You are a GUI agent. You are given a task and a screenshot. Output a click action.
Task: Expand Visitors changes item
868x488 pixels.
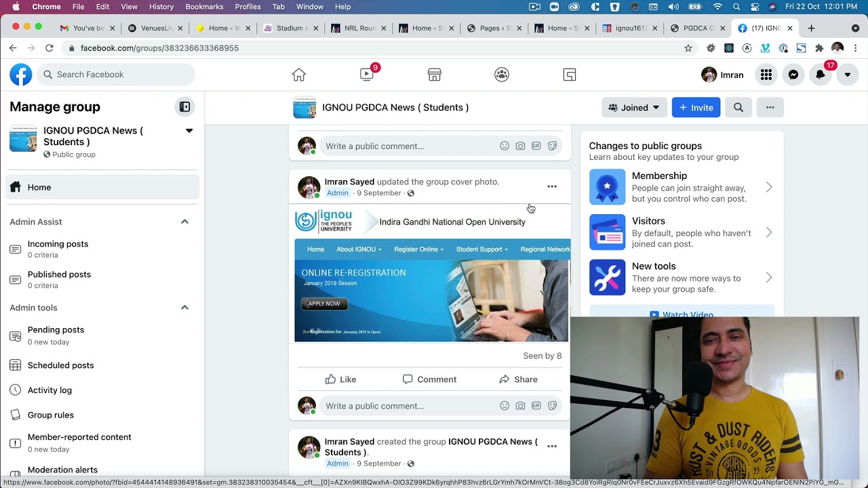(x=682, y=232)
